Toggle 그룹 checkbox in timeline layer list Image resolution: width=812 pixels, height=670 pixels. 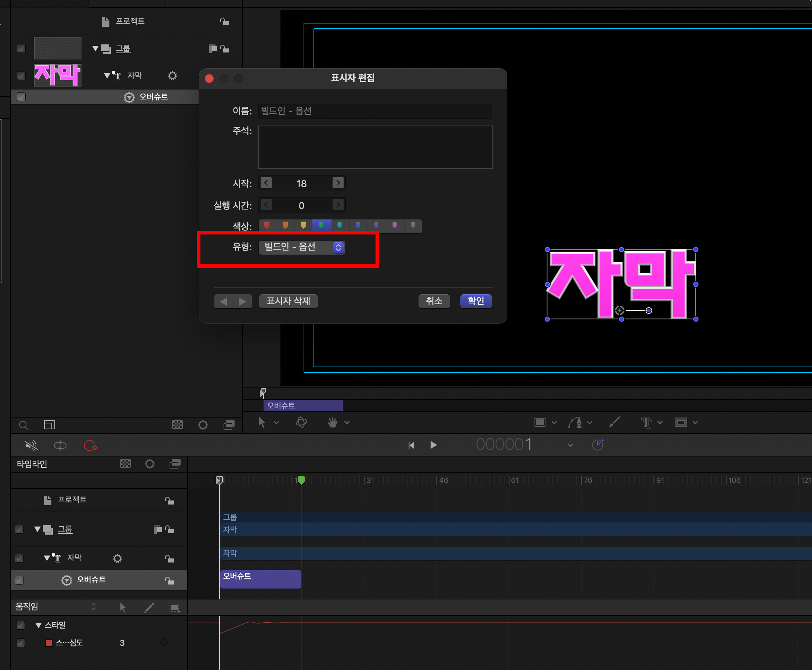coord(19,529)
